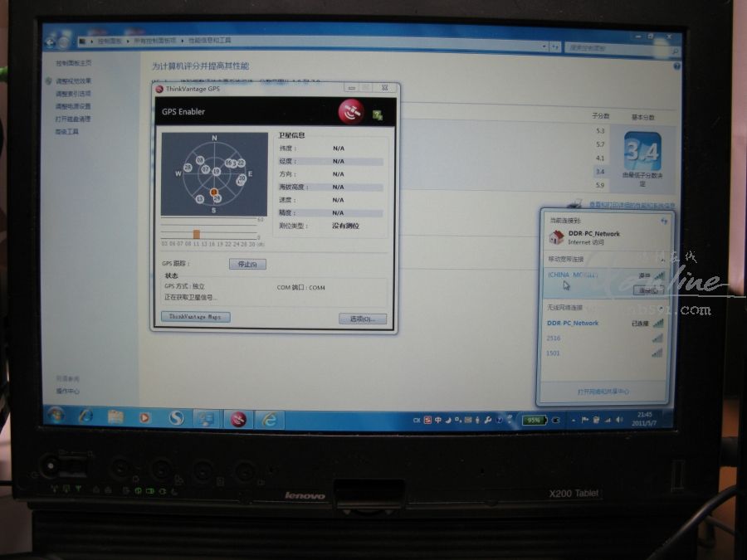The image size is (747, 560).
Task: Open the folder Explorer icon on taskbar
Action: [x=115, y=416]
